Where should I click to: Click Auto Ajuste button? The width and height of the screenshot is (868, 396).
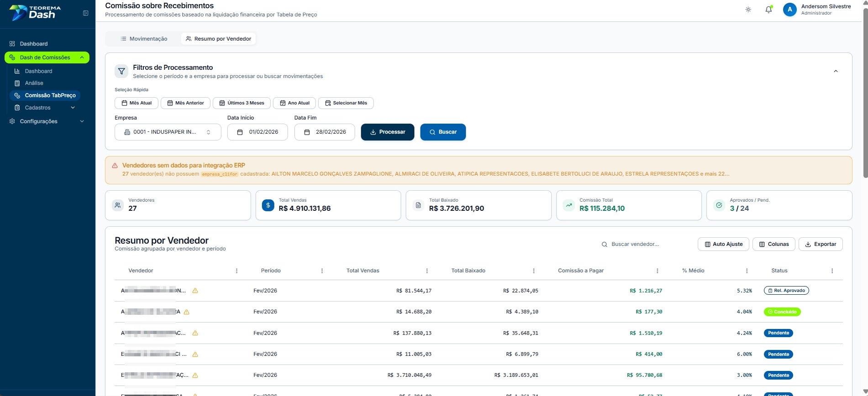[x=723, y=244]
